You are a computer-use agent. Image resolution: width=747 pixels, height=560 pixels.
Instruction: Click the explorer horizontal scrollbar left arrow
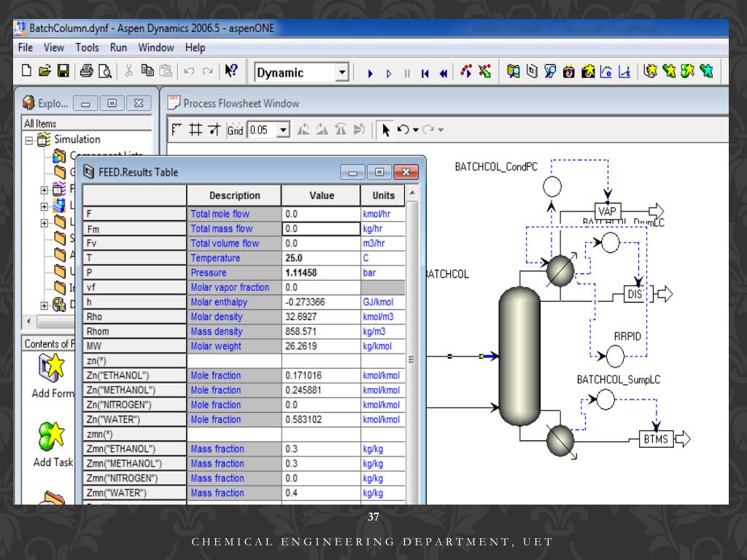[28, 321]
